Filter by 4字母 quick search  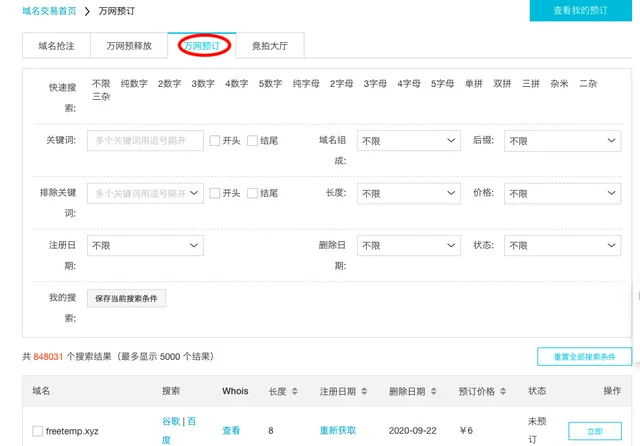point(409,84)
